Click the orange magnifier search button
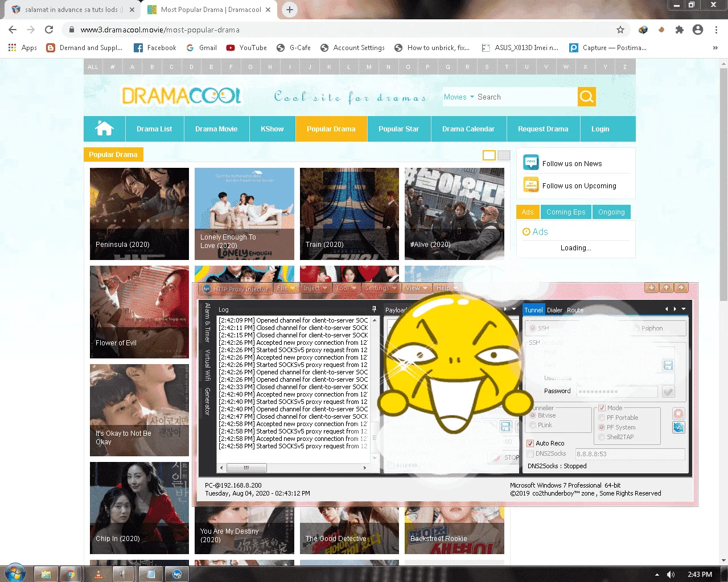This screenshot has width=728, height=582. click(587, 97)
